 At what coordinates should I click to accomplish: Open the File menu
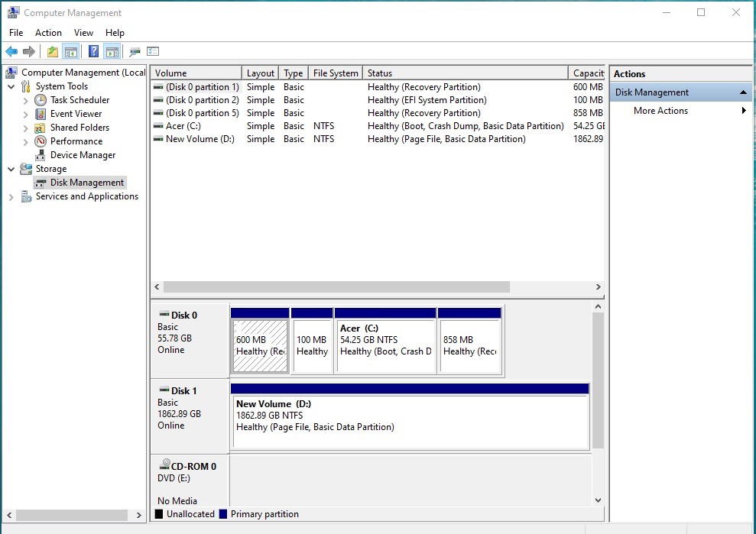click(x=16, y=33)
